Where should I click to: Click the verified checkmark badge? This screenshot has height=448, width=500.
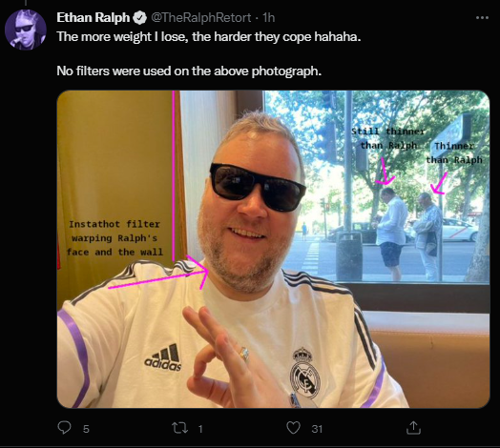[139, 18]
